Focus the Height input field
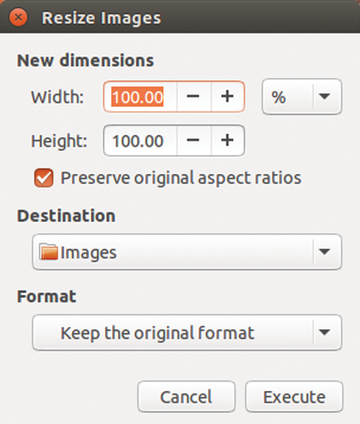 [x=140, y=140]
